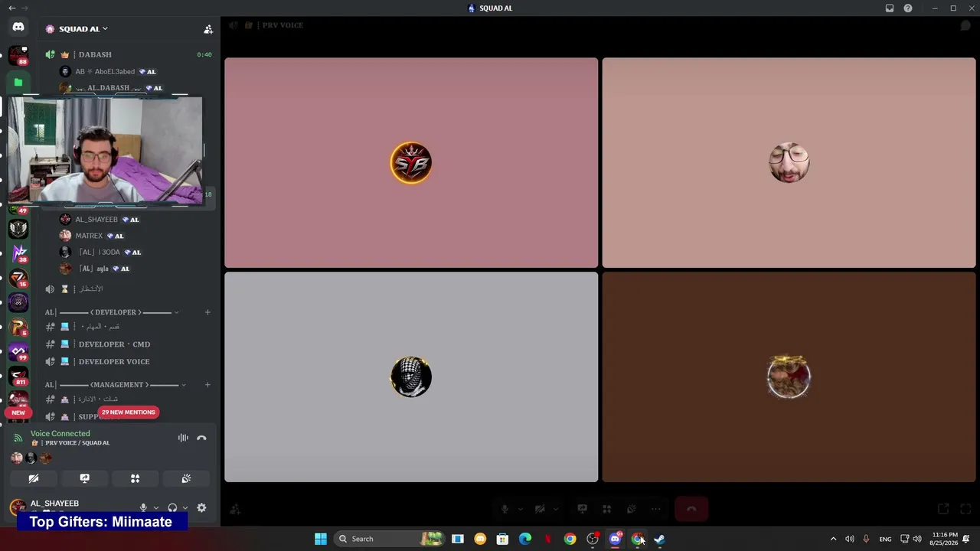
Task: Expand the green server folder
Action: tap(18, 82)
